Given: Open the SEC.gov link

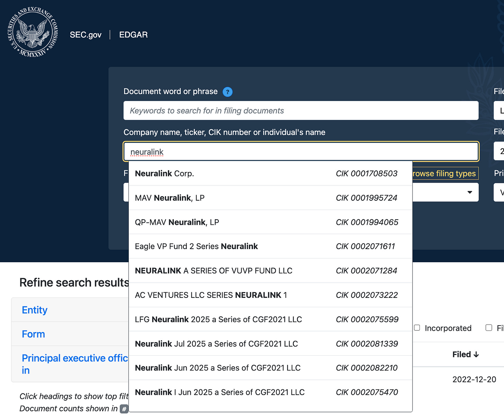Looking at the screenshot, I should click(85, 35).
